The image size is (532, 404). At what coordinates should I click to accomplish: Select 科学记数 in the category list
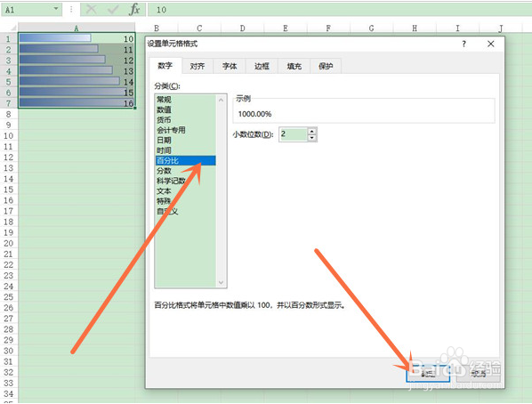(x=185, y=181)
